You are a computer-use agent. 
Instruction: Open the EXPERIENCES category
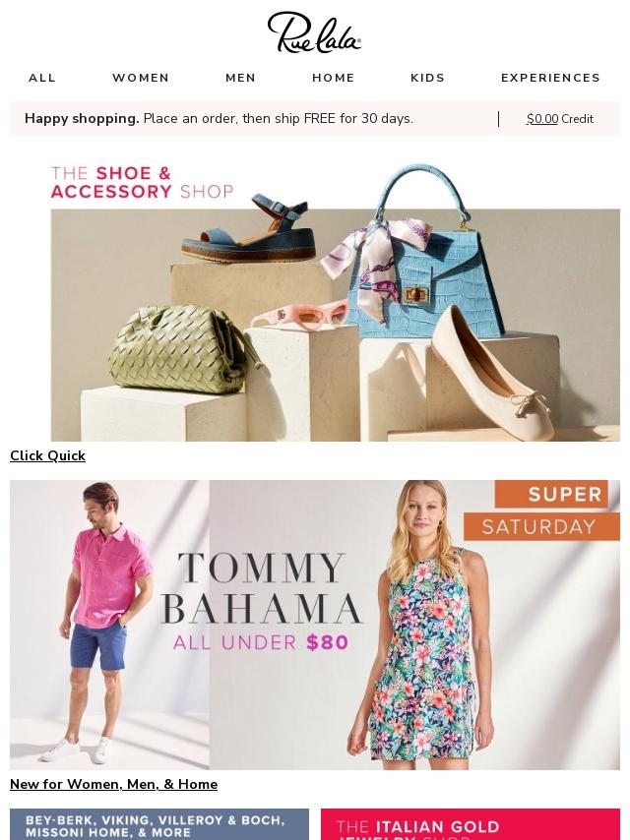550,78
